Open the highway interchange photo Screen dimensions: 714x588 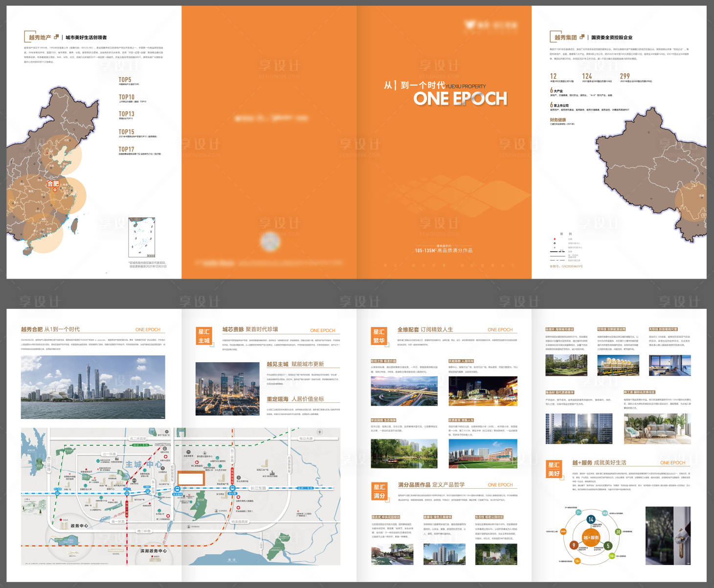pos(404,391)
